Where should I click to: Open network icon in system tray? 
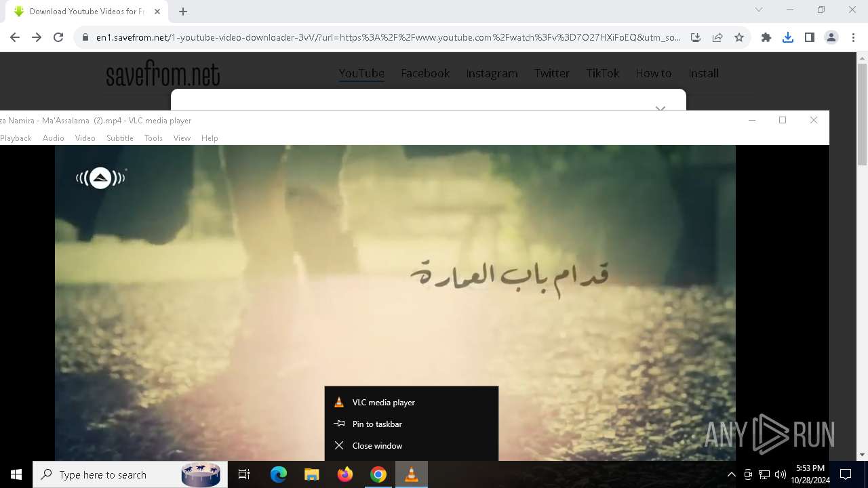coord(764,474)
